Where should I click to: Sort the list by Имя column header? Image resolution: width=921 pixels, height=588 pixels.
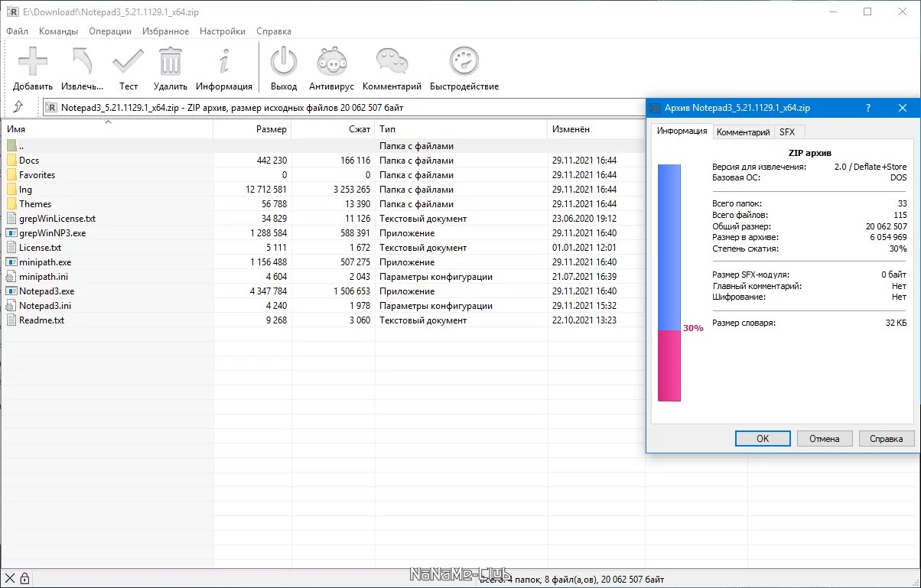(108, 129)
